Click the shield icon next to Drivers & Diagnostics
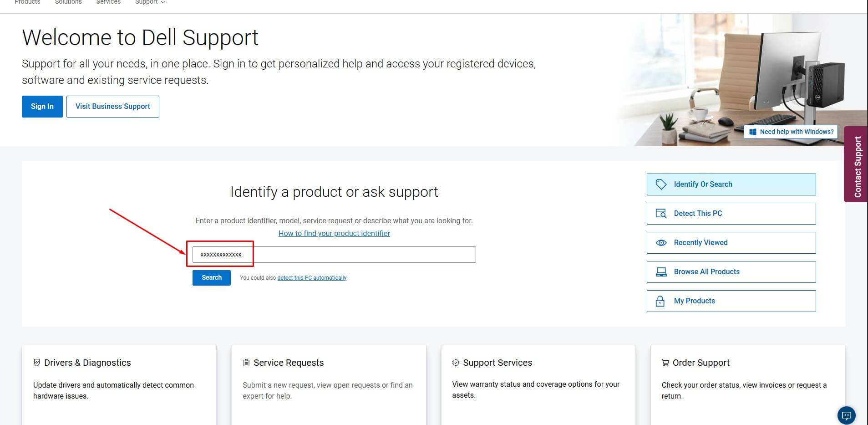This screenshot has width=868, height=425. (x=37, y=363)
